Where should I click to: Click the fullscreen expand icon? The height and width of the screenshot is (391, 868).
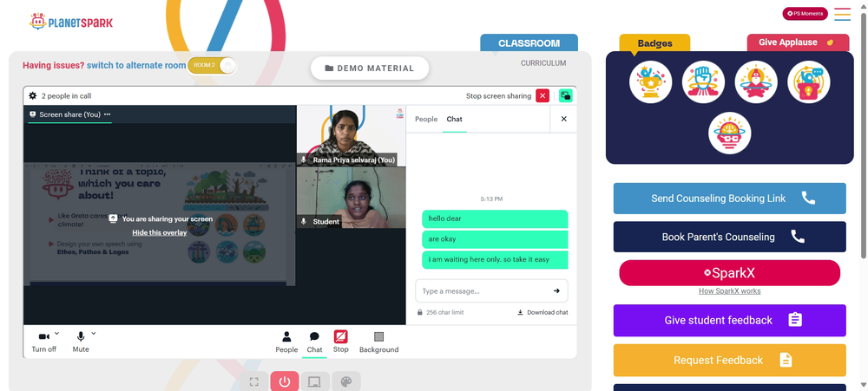(x=254, y=381)
